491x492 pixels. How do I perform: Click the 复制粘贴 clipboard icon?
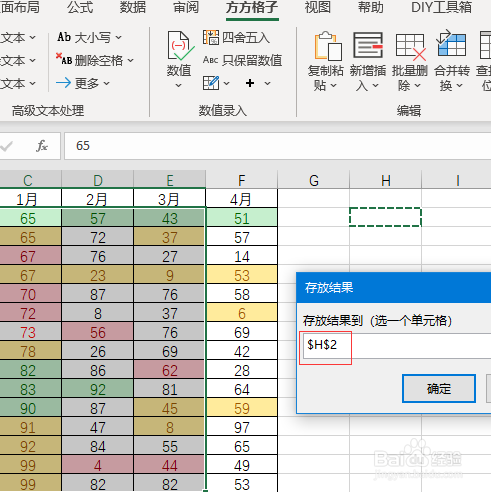328,46
